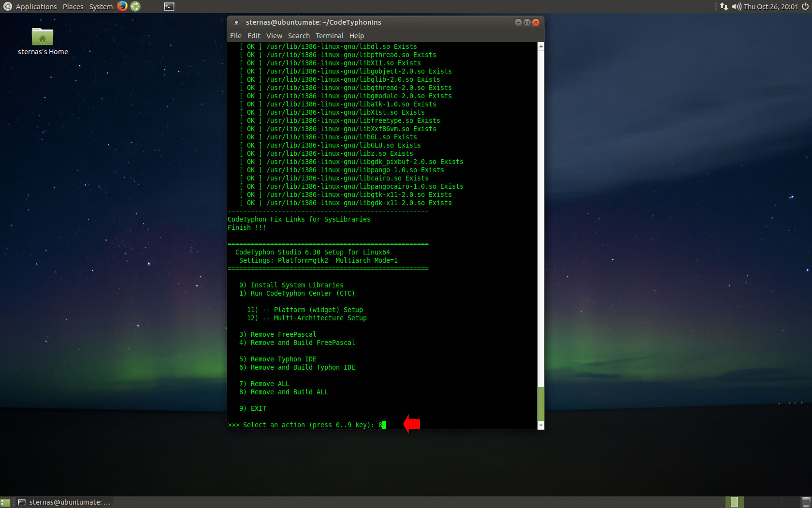Click the libgdk-x11-2.0.so Exists line

click(x=346, y=203)
